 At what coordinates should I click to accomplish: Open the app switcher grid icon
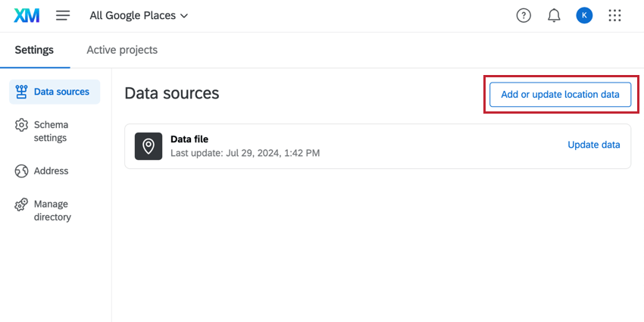point(615,15)
